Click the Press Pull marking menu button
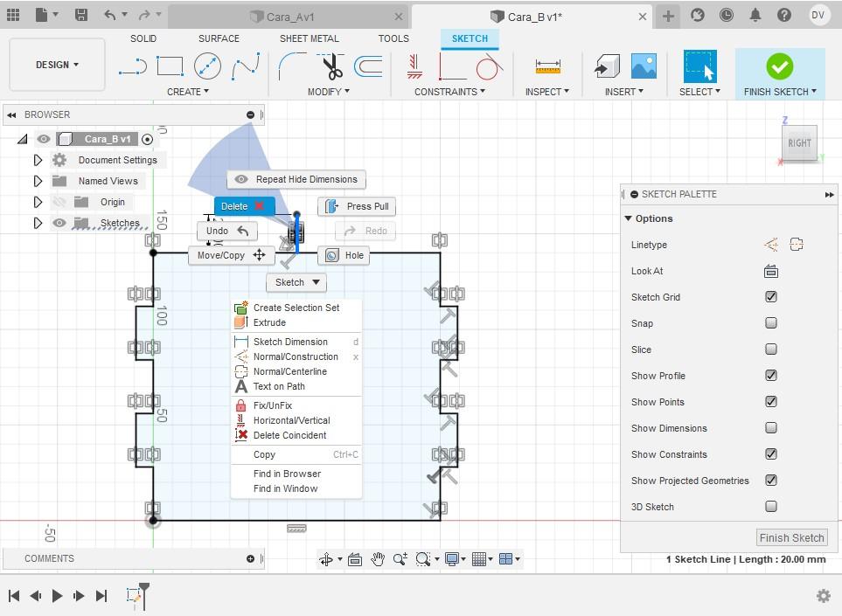Viewport: 842px width, 616px height. pos(357,206)
